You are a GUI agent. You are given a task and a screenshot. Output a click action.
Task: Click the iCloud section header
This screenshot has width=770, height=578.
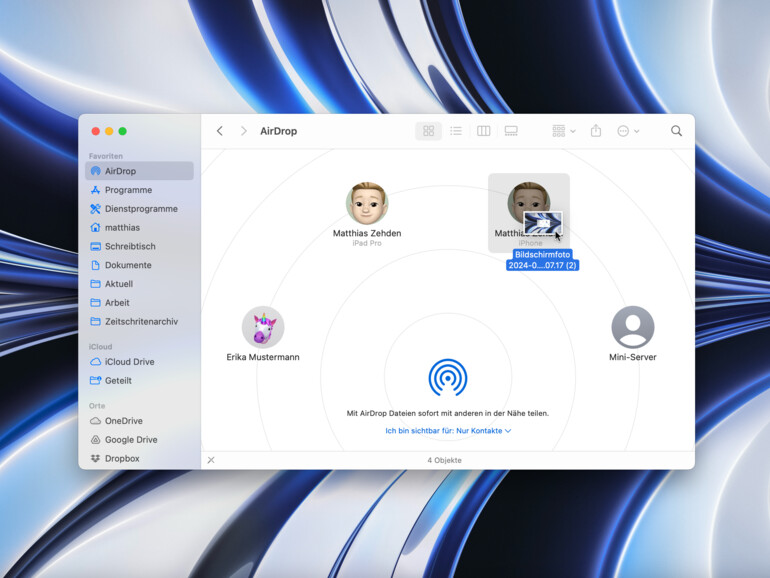100,347
